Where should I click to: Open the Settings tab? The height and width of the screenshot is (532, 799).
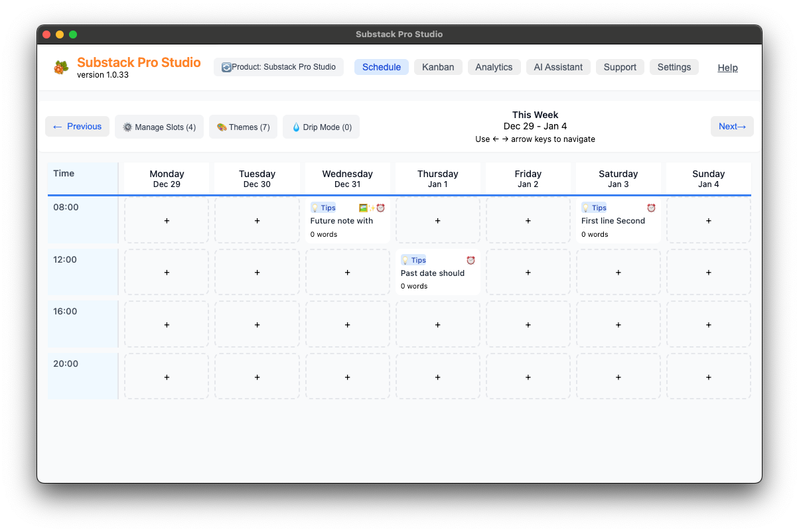(x=674, y=67)
